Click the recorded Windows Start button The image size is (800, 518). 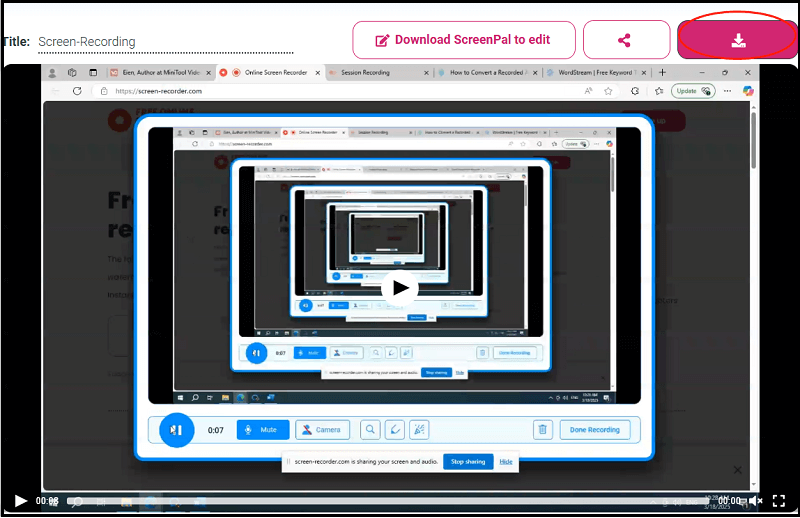180,398
